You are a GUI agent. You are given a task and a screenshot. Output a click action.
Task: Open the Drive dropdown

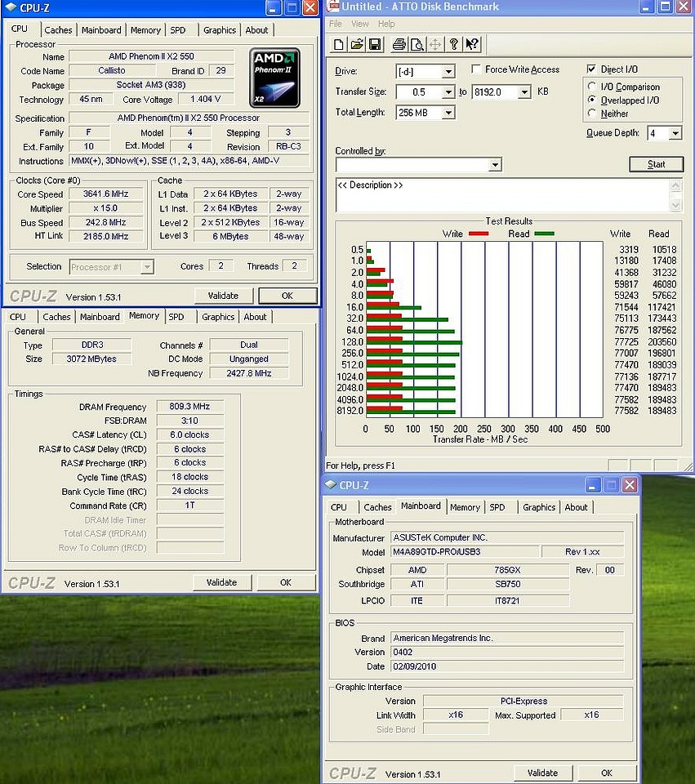448,72
